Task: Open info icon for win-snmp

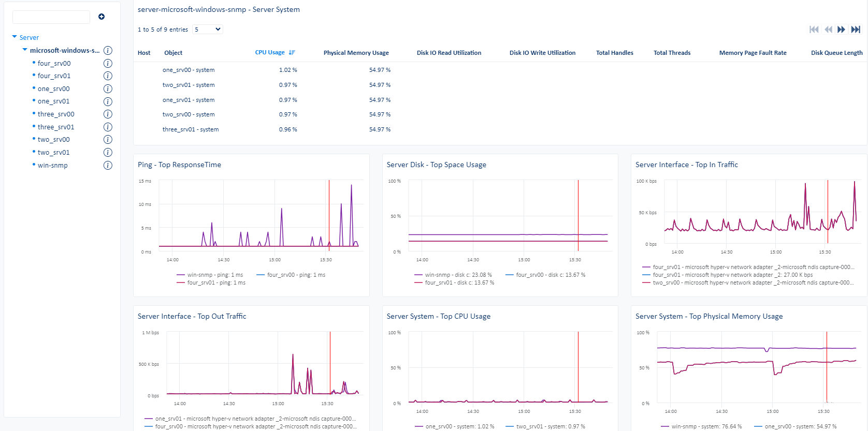Action: (x=108, y=165)
